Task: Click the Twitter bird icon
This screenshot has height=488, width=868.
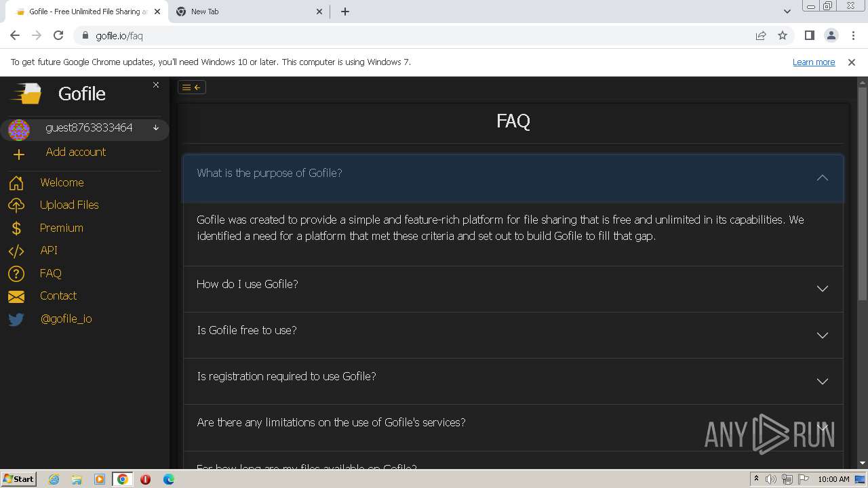Action: (x=16, y=319)
